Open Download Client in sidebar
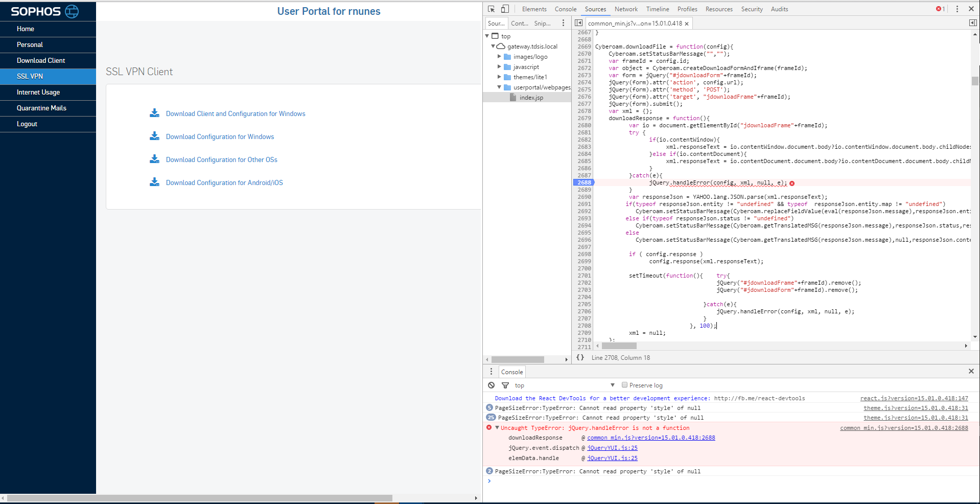The width and height of the screenshot is (980, 504). (48, 60)
